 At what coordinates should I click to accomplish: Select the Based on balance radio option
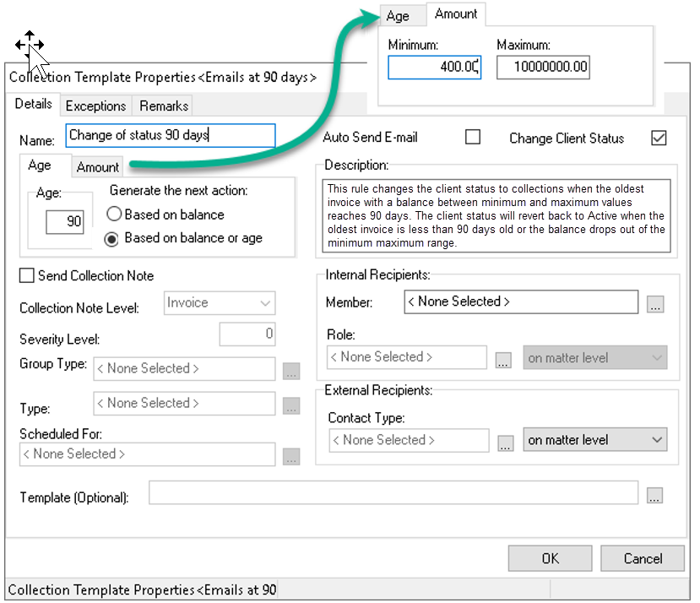tap(114, 214)
